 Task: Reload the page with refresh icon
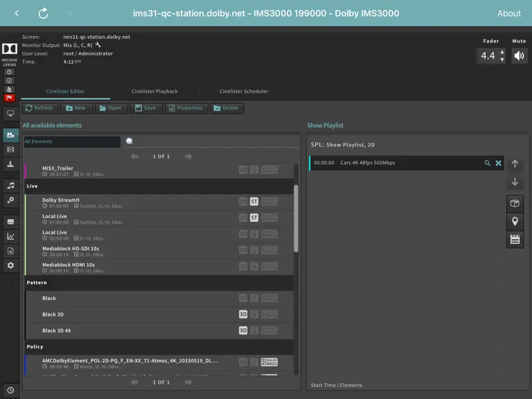click(x=44, y=13)
